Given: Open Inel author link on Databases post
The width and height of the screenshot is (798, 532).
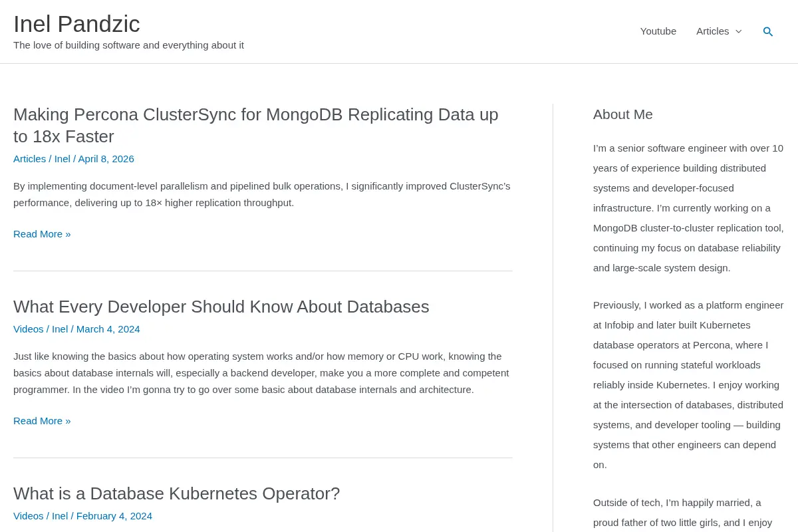Looking at the screenshot, I should pos(60,329).
